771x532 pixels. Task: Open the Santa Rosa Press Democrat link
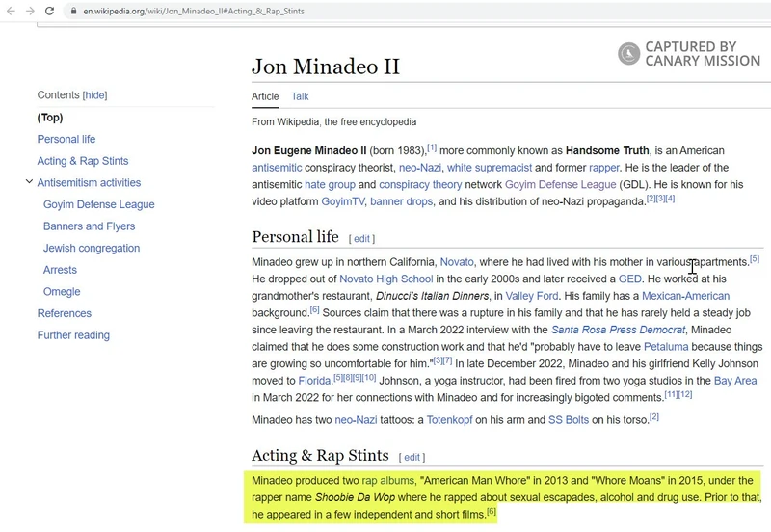pos(618,330)
